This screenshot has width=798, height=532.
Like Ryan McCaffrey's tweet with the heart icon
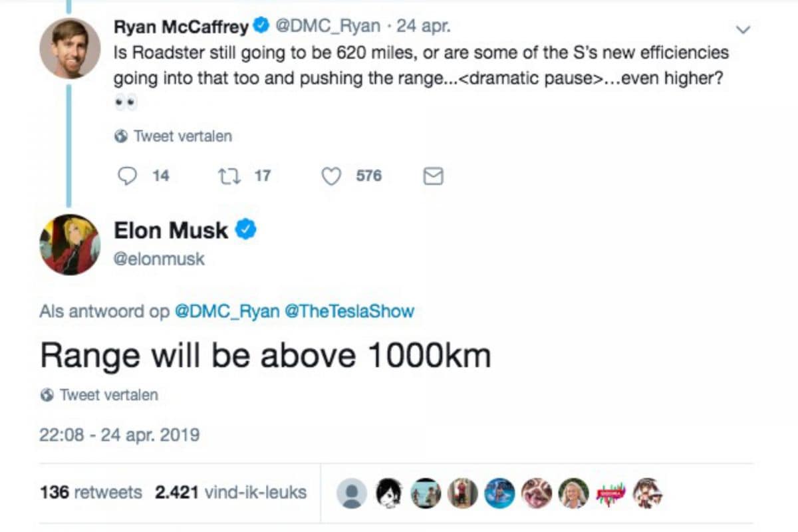point(331,176)
